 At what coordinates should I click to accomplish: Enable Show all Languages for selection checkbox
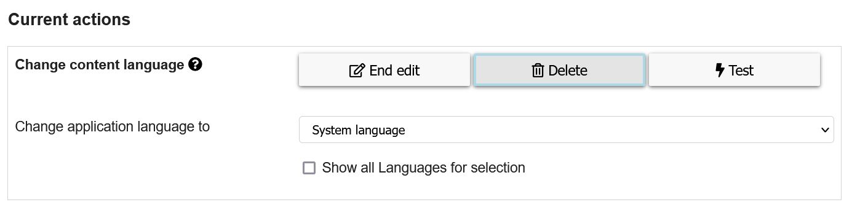pos(309,168)
